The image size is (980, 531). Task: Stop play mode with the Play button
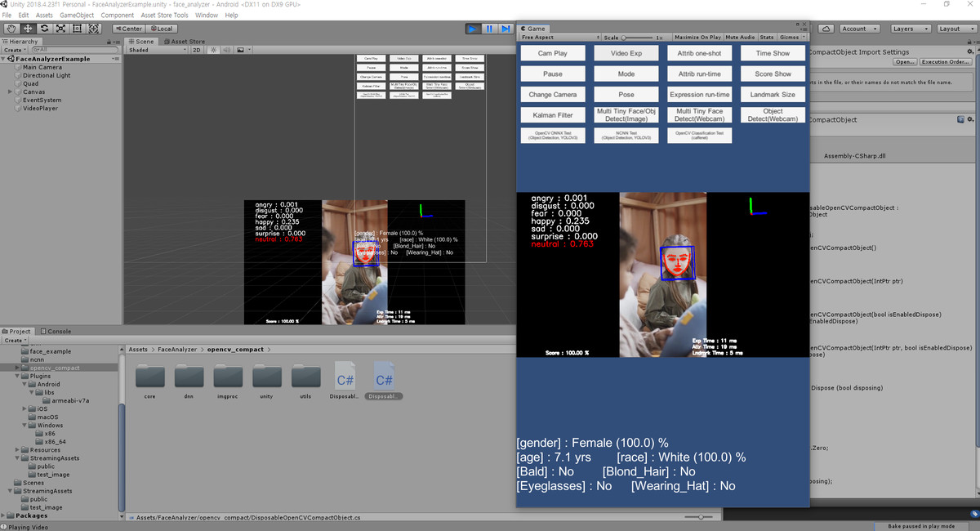point(473,29)
